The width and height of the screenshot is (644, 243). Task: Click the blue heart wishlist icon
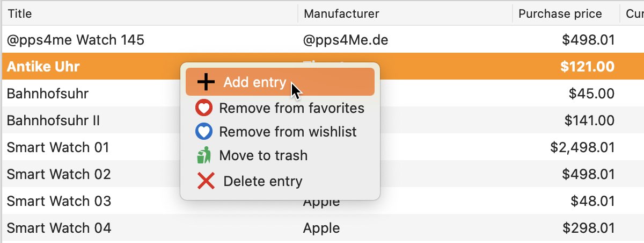tap(204, 132)
